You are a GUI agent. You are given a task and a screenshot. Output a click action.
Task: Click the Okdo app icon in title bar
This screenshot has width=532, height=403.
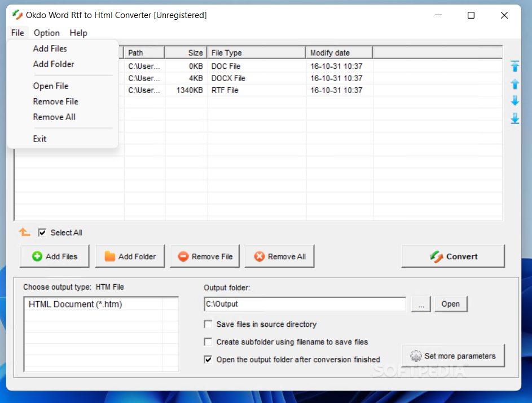pyautogui.click(x=17, y=15)
